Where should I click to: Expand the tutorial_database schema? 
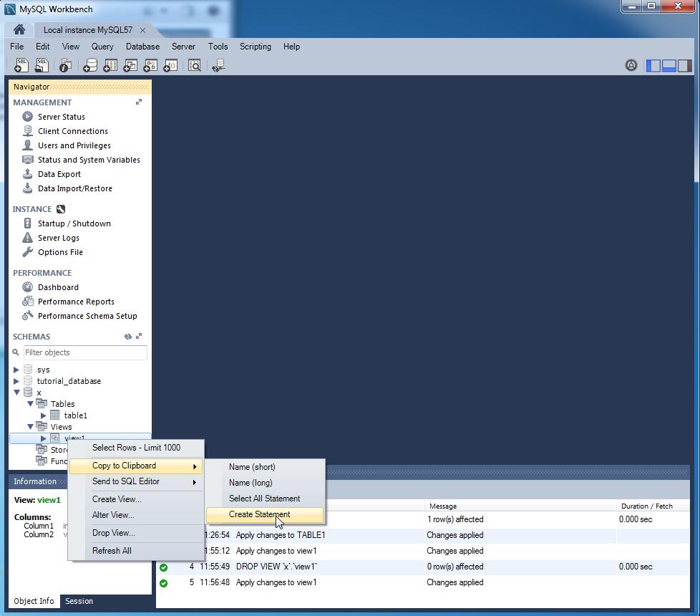click(x=16, y=381)
